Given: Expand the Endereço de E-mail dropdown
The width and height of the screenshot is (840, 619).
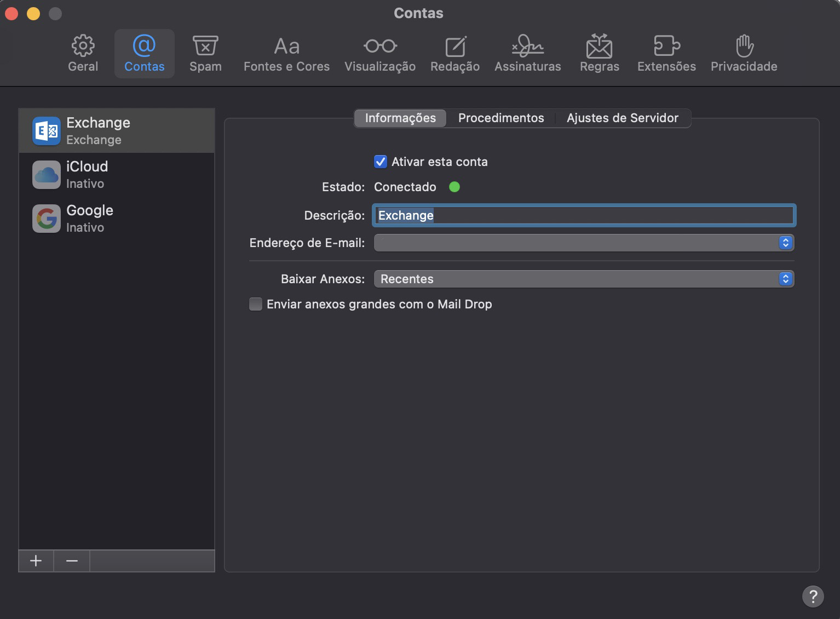Looking at the screenshot, I should click(583, 243).
